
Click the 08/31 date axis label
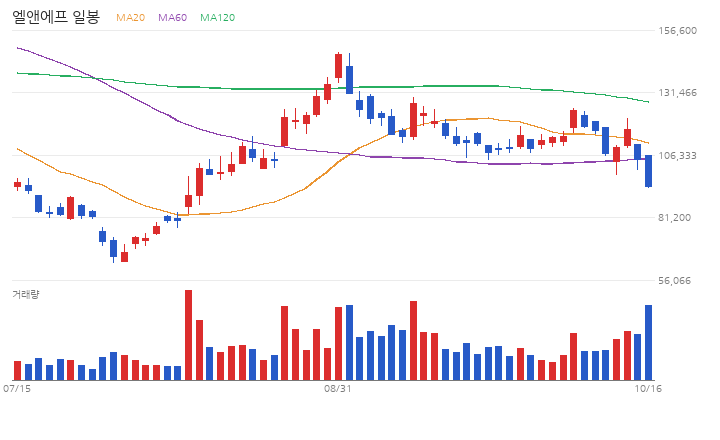338,389
